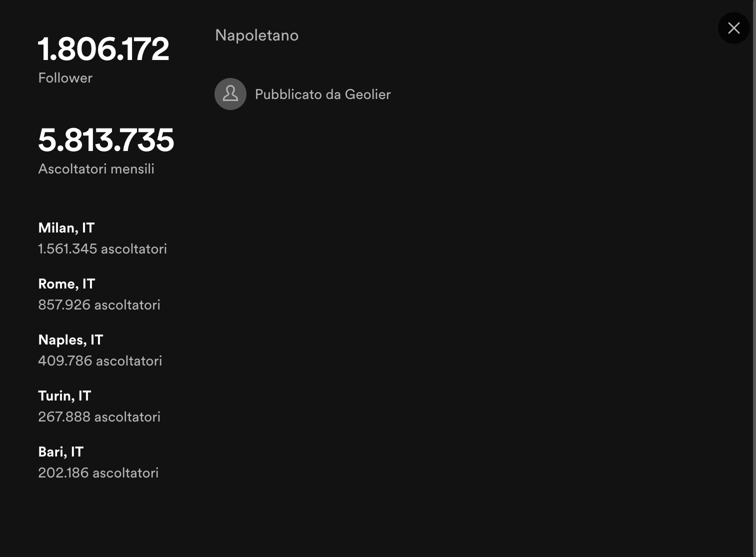Click the 5.813.735 monthly listeners number
756x557 pixels.
click(x=106, y=140)
